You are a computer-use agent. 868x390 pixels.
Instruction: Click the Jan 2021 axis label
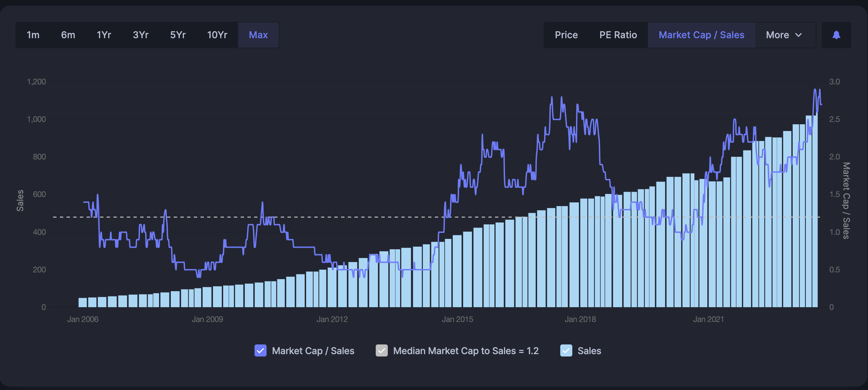point(708,319)
